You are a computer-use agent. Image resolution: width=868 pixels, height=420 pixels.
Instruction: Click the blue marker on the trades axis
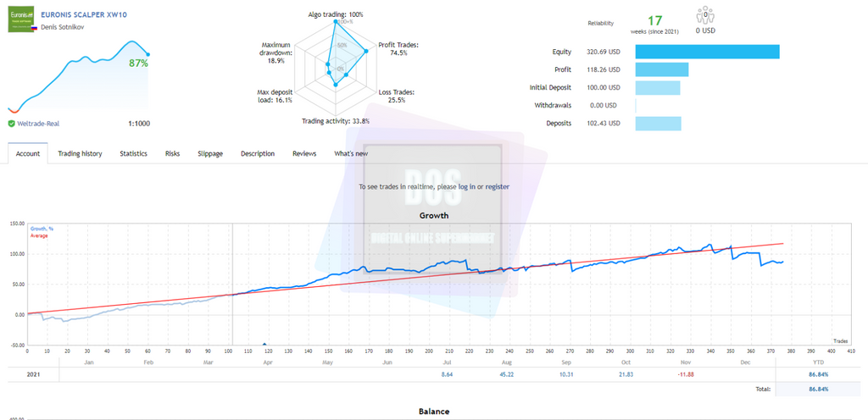pyautogui.click(x=264, y=344)
